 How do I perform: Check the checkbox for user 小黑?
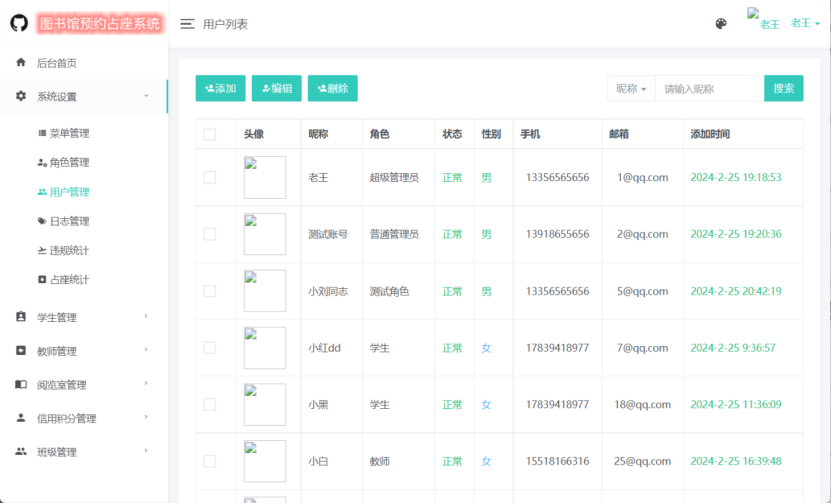click(x=210, y=404)
